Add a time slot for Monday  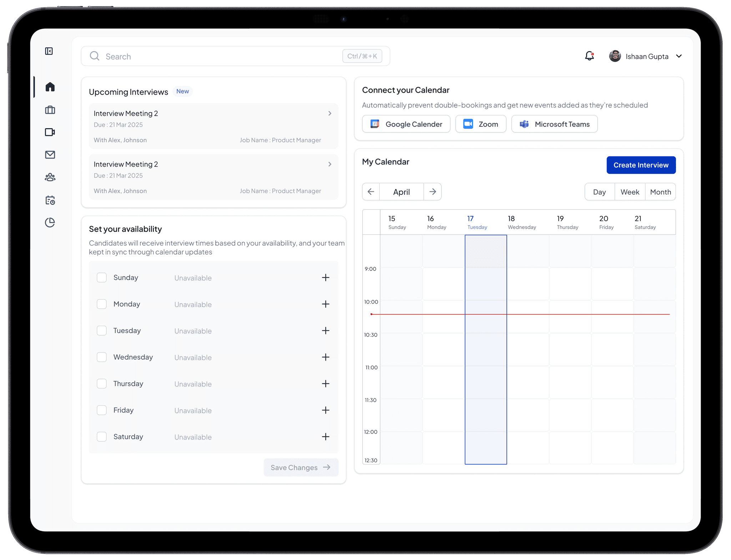326,304
